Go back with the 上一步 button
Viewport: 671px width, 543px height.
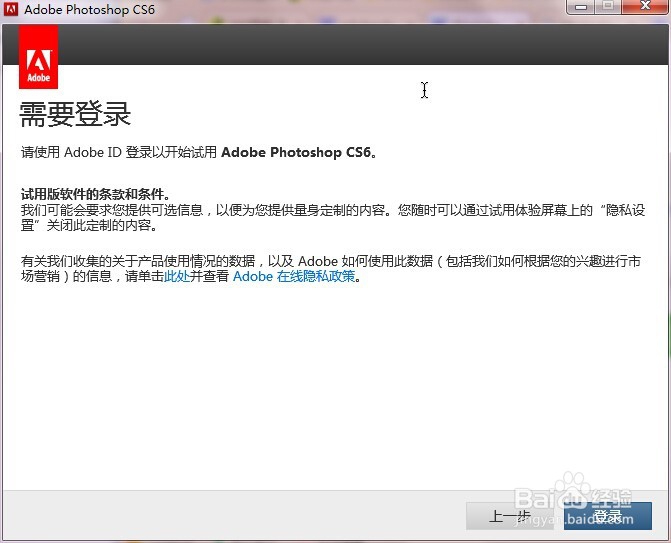(x=509, y=516)
